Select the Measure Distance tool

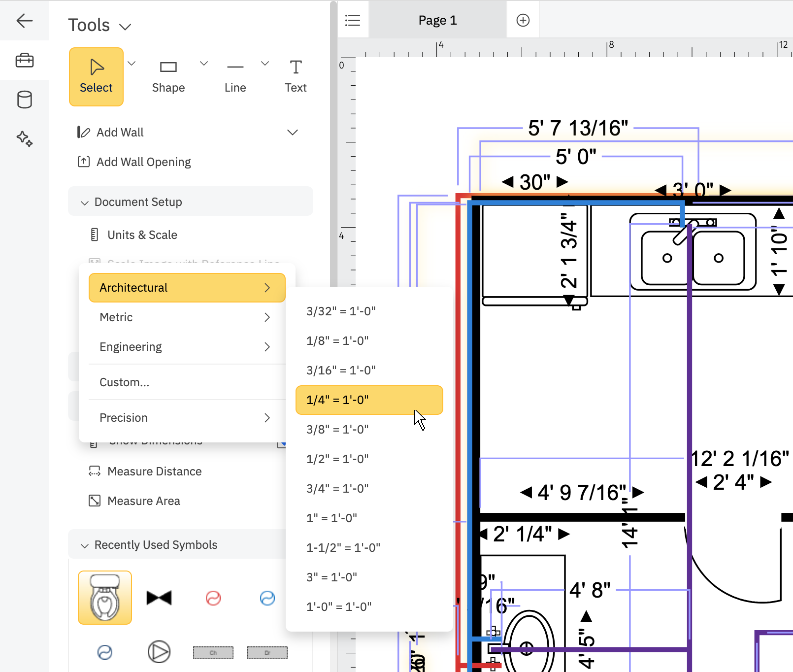[154, 471]
